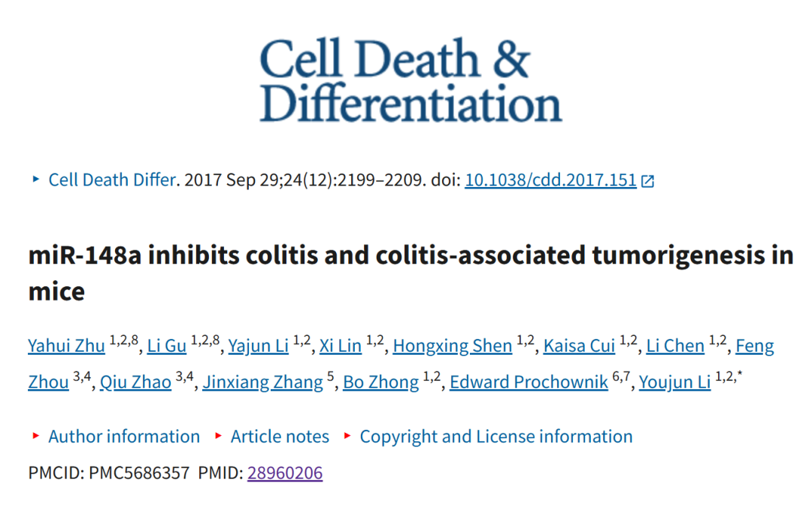Select author Li Gu

coord(167,346)
